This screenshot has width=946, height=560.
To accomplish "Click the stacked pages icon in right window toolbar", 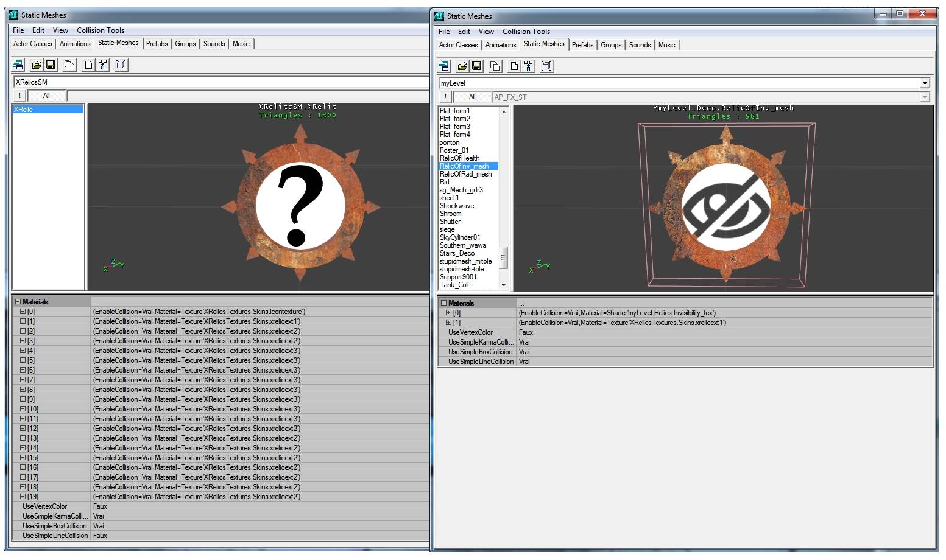I will click(x=496, y=66).
